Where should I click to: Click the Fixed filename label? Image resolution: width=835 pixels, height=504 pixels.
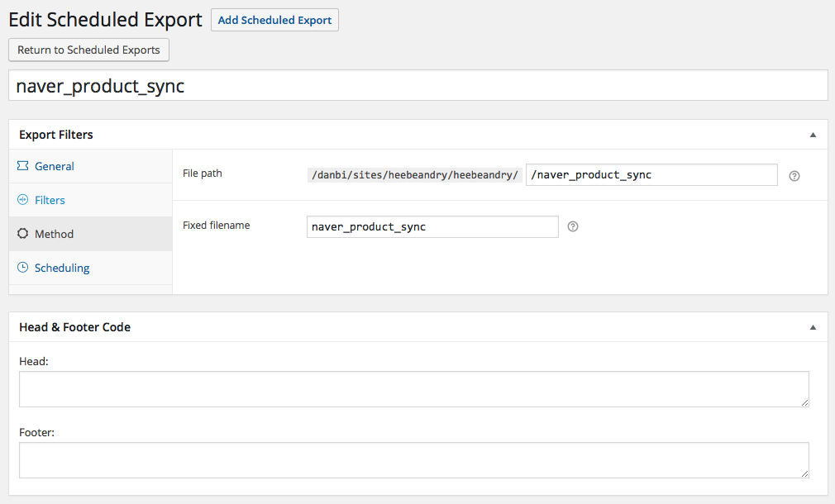[216, 225]
